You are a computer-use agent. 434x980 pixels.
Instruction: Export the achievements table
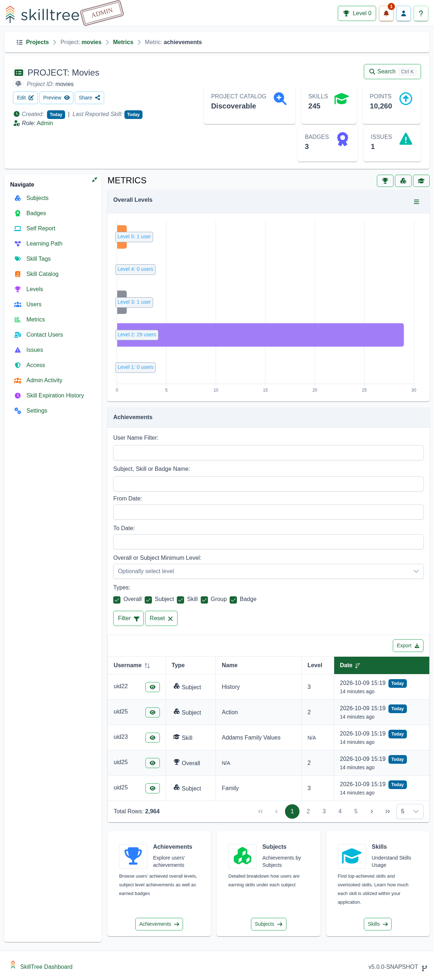pyautogui.click(x=408, y=645)
